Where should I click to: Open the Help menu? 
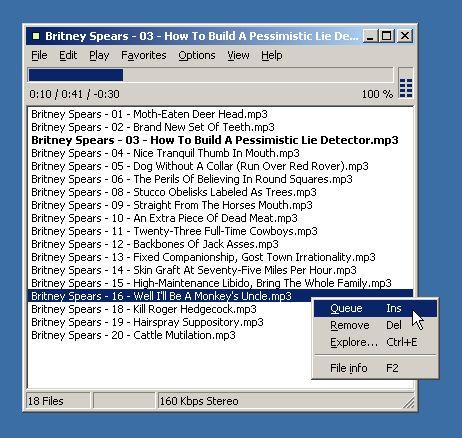click(x=272, y=55)
